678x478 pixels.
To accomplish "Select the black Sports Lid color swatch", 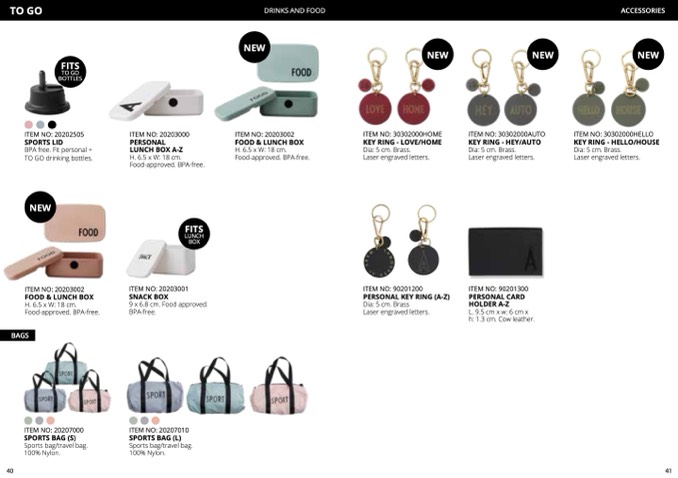I will tap(52, 125).
